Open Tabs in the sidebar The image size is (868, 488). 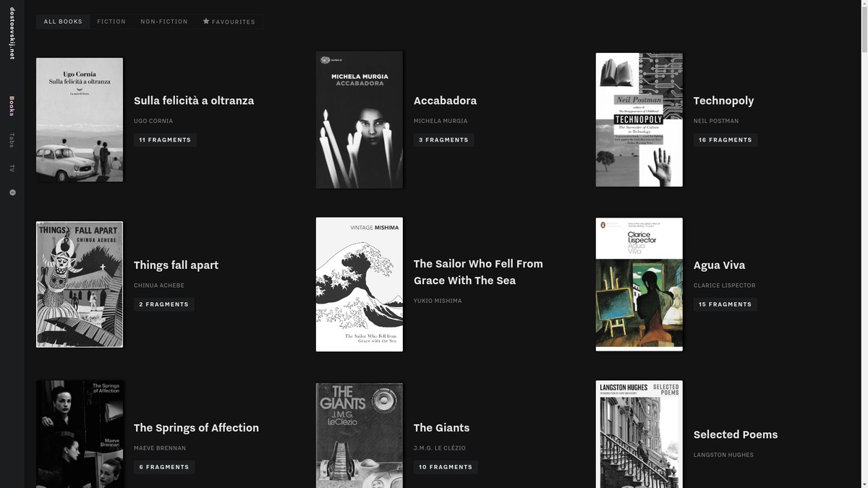pyautogui.click(x=12, y=140)
